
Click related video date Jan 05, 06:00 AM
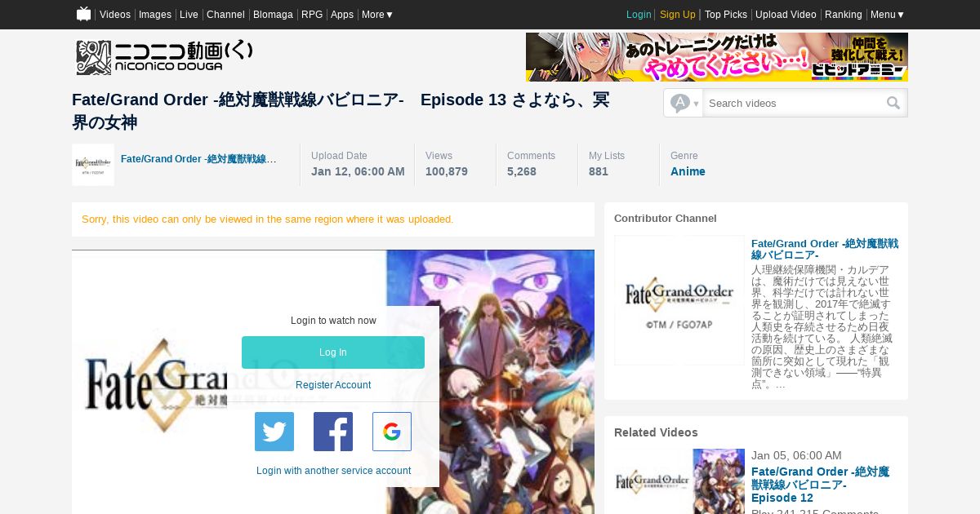[x=796, y=455]
